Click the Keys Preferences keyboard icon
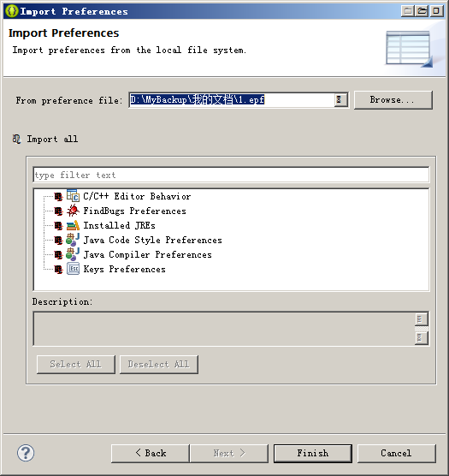449x476 pixels. (x=73, y=269)
